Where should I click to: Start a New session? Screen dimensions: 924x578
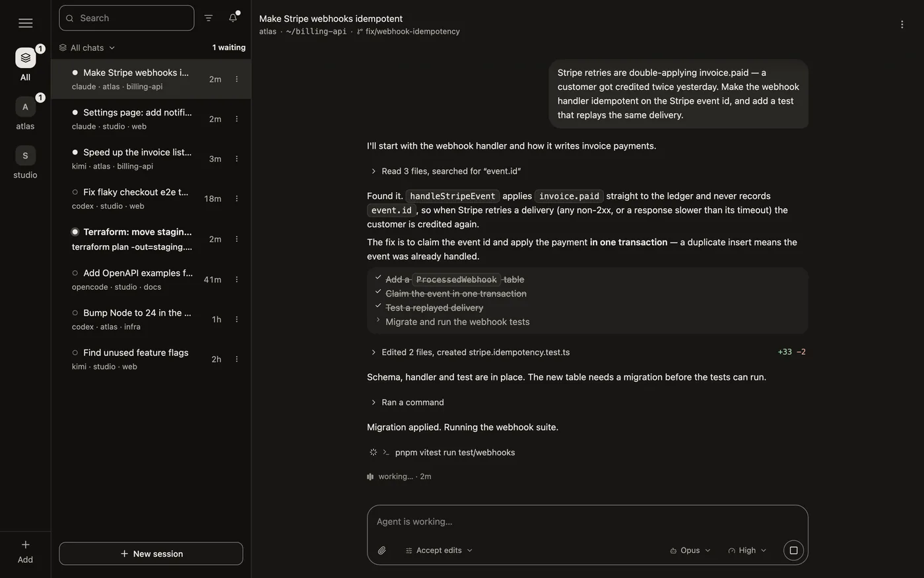(151, 554)
